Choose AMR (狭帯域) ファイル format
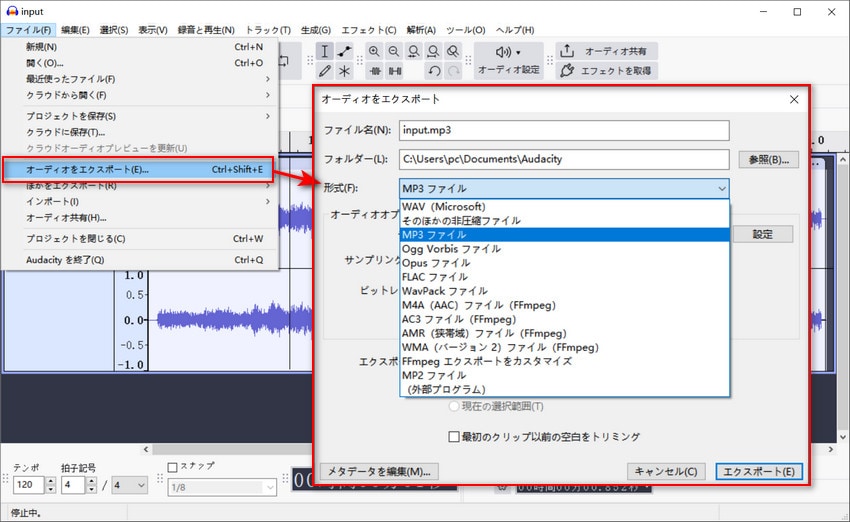The width and height of the screenshot is (850, 522). [564, 333]
